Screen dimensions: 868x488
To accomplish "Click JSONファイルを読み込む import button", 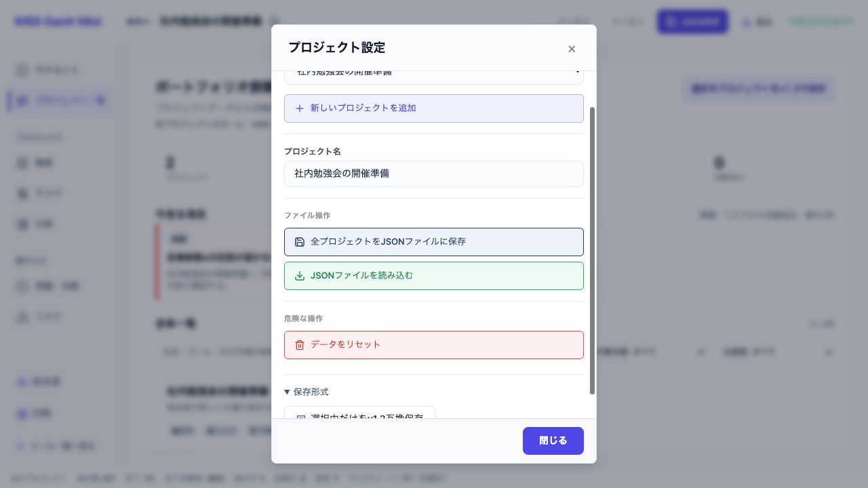I will click(434, 276).
